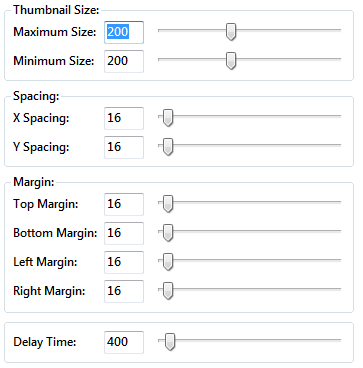Image resolution: width=363 pixels, height=368 pixels.
Task: Click the Y Spacing value field
Action: (124, 147)
